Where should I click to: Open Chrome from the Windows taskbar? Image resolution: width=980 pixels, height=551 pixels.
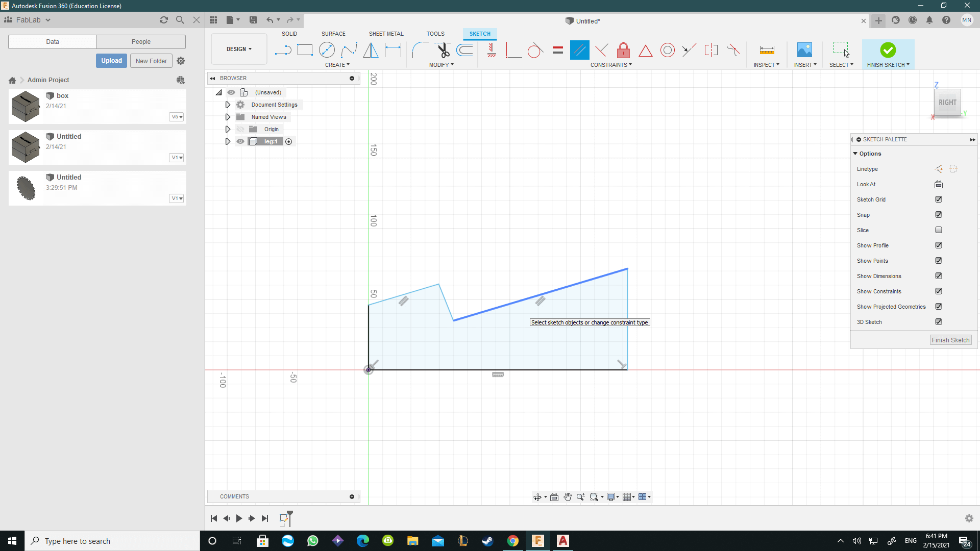click(513, 541)
